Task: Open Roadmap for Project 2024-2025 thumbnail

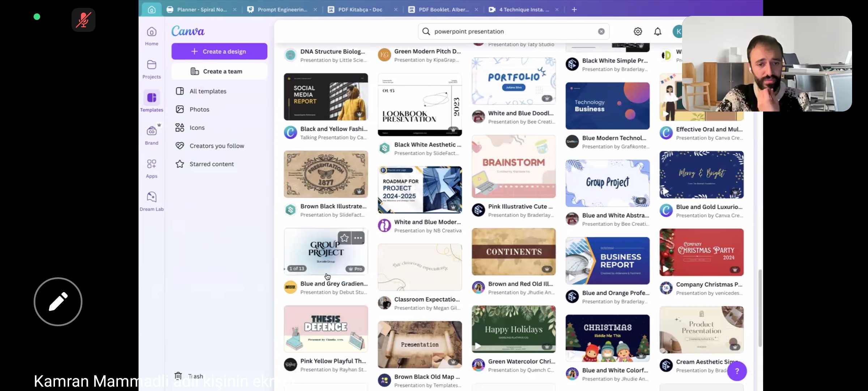Action: (x=420, y=190)
